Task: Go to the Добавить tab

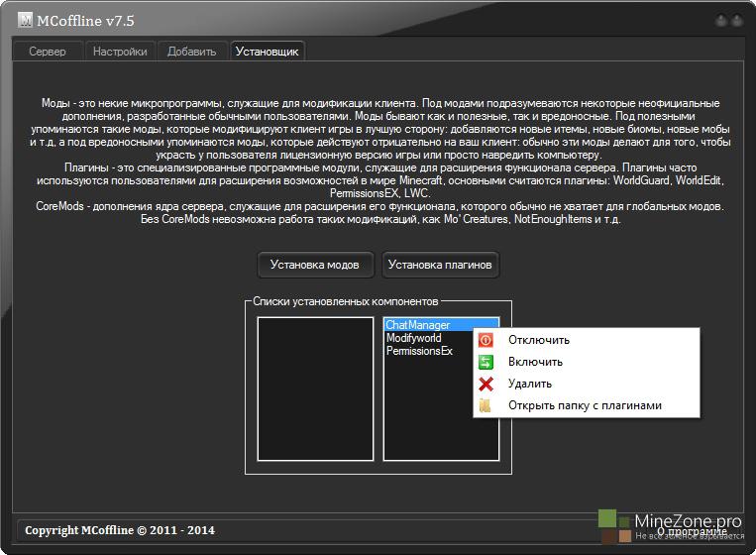Action: (190, 52)
